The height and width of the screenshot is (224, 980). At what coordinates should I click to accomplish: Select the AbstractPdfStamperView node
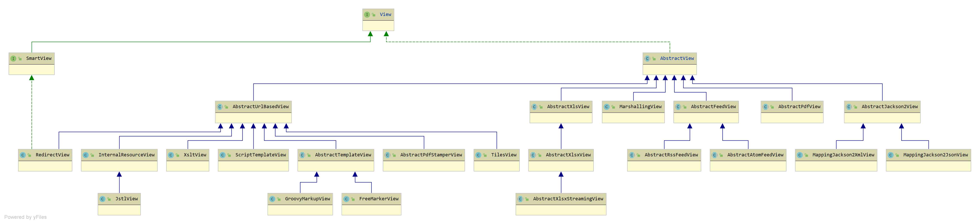tap(424, 160)
